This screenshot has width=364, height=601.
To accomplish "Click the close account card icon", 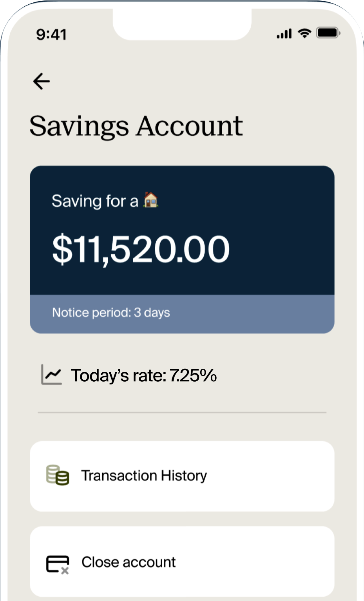I will point(58,564).
